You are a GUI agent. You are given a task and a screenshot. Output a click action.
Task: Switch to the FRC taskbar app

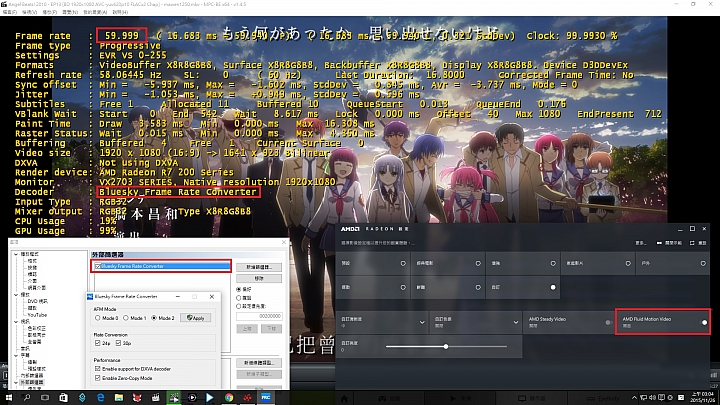point(265,398)
